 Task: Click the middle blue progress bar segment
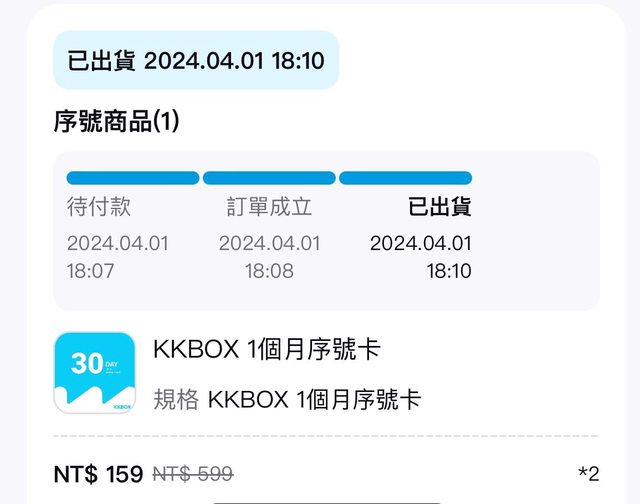click(x=269, y=178)
